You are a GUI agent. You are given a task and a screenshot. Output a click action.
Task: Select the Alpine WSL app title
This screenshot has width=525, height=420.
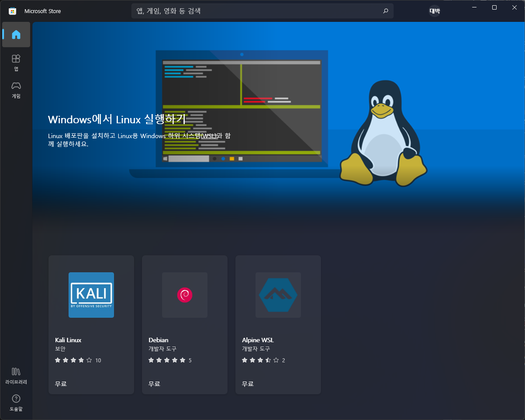[x=258, y=340]
